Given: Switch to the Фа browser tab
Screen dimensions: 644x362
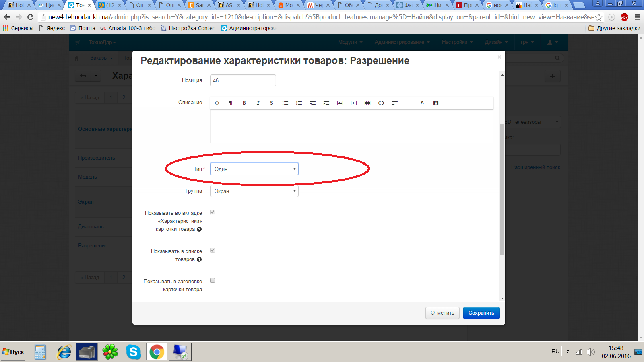Looking at the screenshot, I should (408, 5).
